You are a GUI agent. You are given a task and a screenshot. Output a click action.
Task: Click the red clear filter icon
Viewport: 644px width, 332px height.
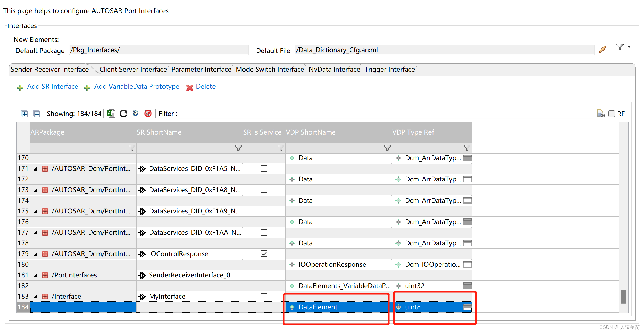click(x=148, y=114)
